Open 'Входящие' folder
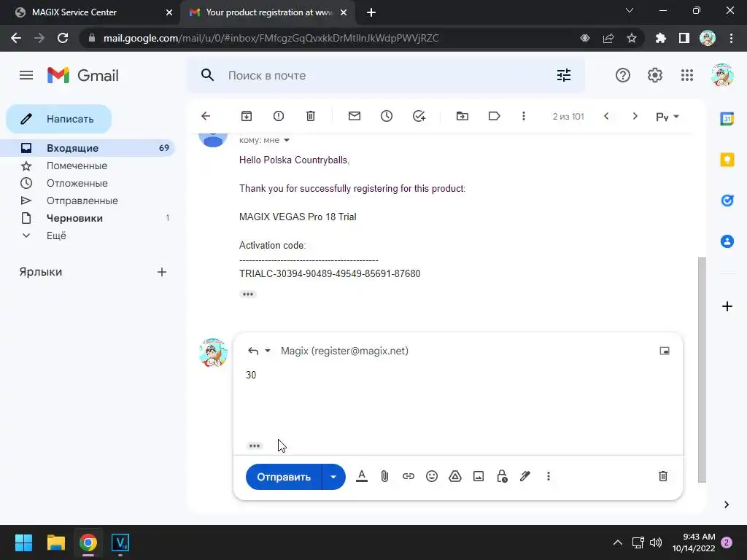 [88, 148]
